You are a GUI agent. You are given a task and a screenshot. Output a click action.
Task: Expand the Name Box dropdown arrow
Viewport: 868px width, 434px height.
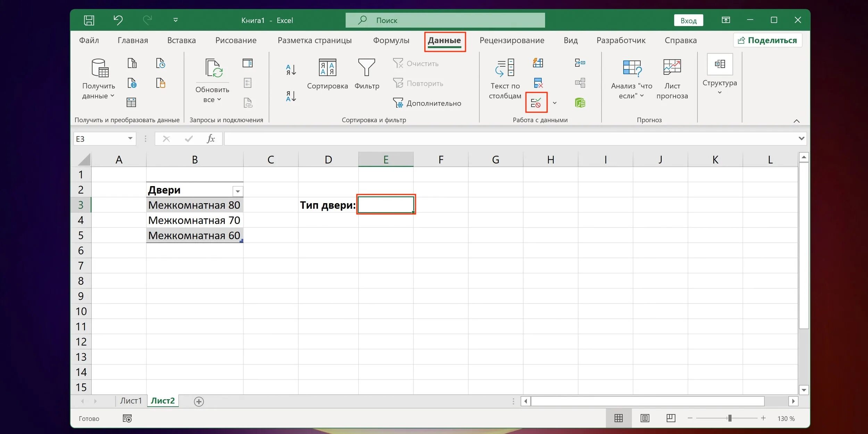point(130,139)
